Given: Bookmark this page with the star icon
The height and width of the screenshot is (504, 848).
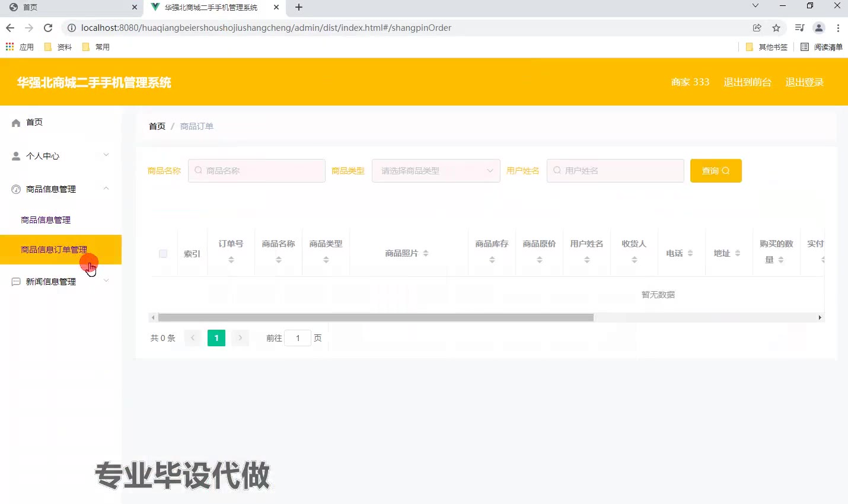Looking at the screenshot, I should 776,28.
